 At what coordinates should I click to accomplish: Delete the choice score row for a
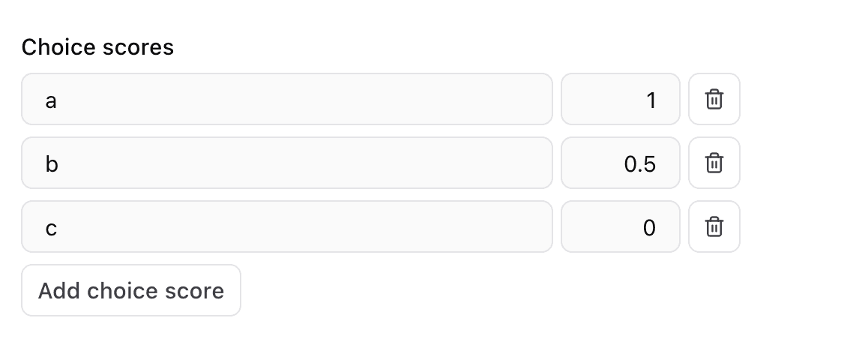tap(714, 99)
